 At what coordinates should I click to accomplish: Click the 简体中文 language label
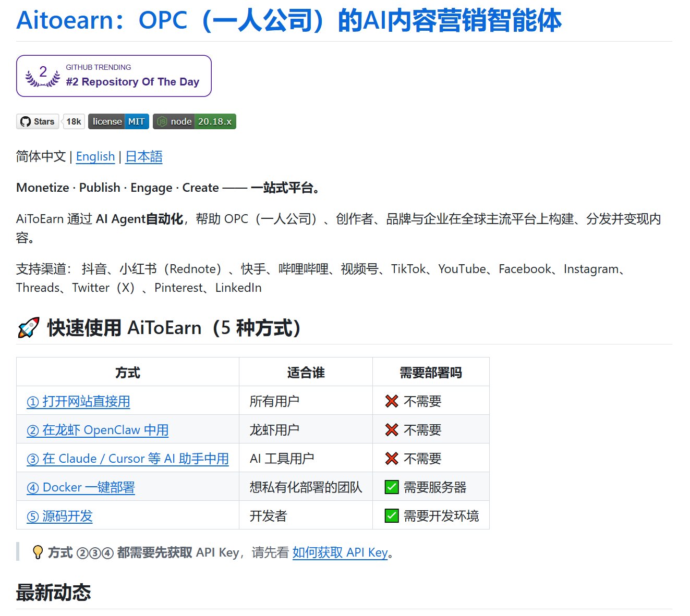41,156
